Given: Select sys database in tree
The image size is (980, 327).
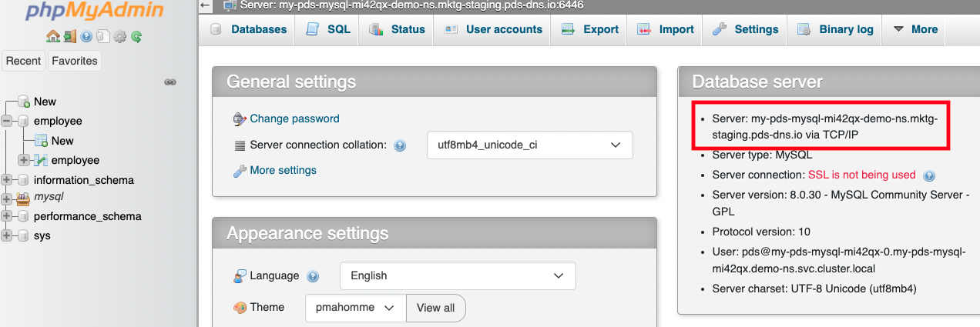Looking at the screenshot, I should (x=42, y=235).
